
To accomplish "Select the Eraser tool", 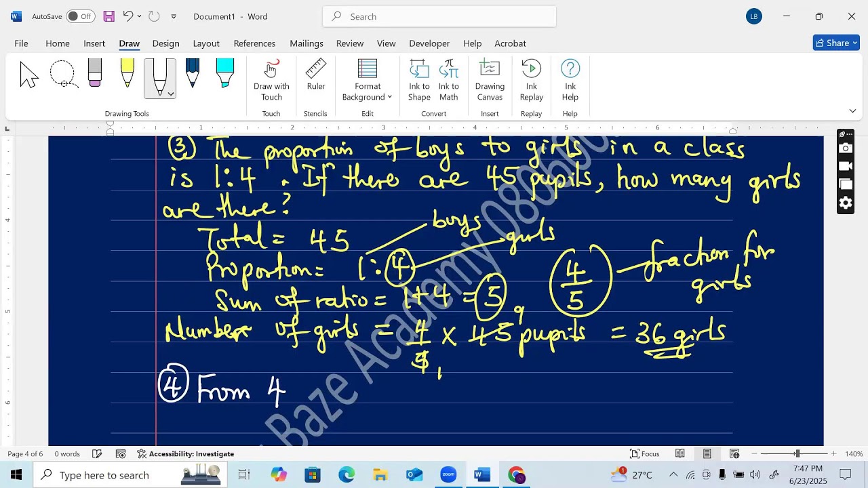I will [x=94, y=73].
